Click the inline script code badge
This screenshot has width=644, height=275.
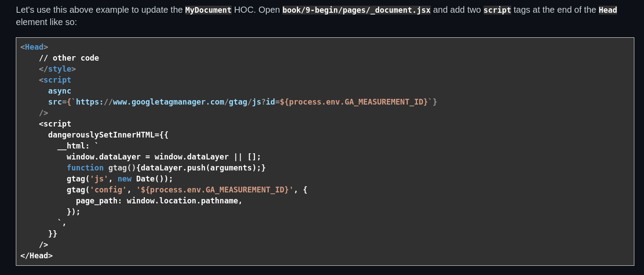click(x=497, y=10)
